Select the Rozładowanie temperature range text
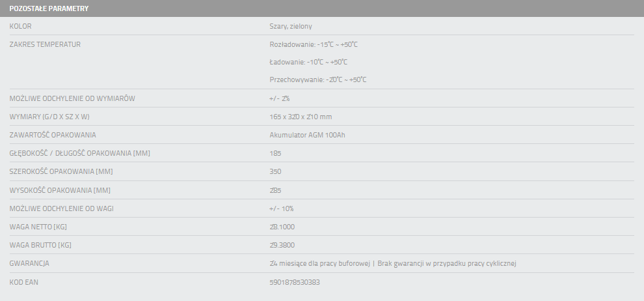This screenshot has width=644, height=301. pyautogui.click(x=314, y=44)
